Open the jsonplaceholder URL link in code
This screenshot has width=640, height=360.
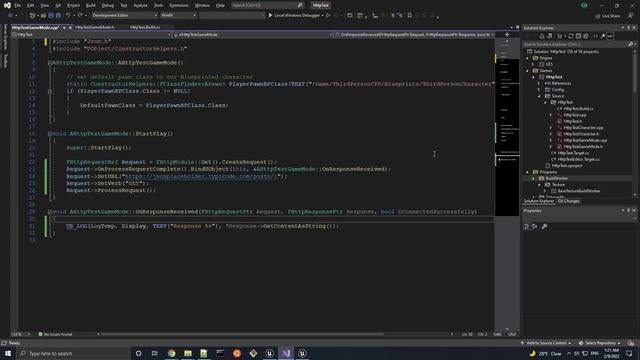(x=201, y=176)
